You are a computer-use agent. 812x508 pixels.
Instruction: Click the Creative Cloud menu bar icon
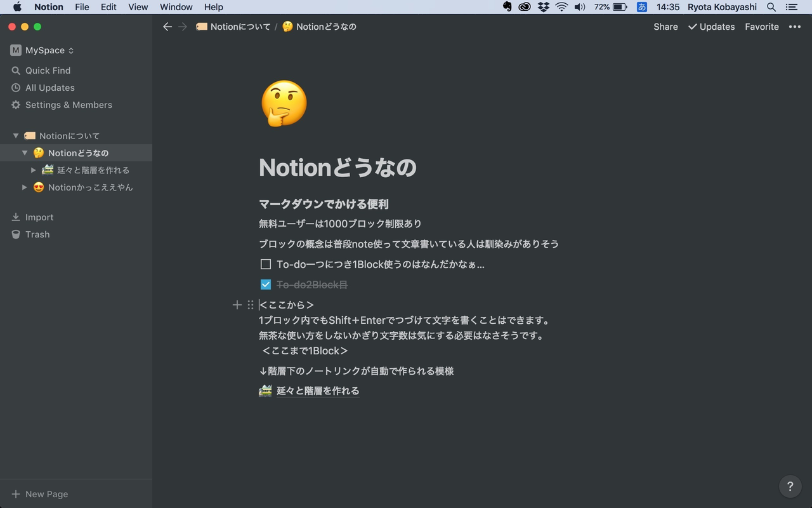(x=525, y=7)
